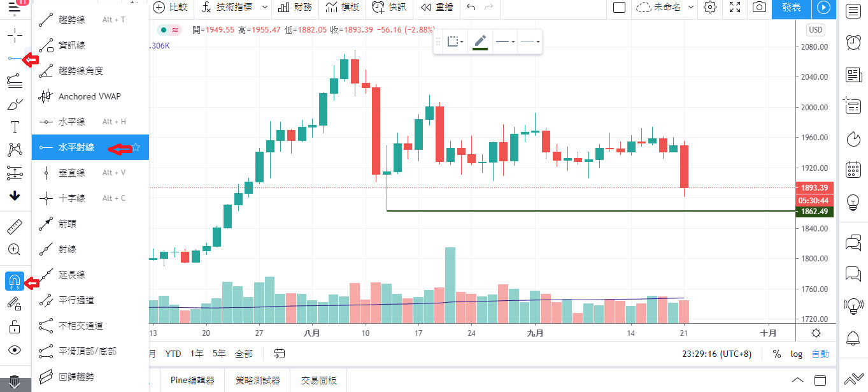Click the zoom in magnifier icon
868x392 pixels.
click(x=15, y=250)
